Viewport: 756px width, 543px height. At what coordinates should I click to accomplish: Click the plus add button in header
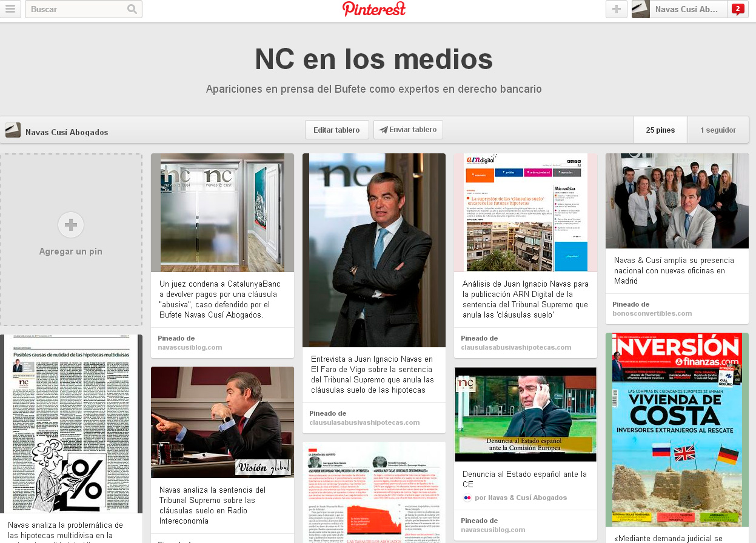tap(617, 9)
